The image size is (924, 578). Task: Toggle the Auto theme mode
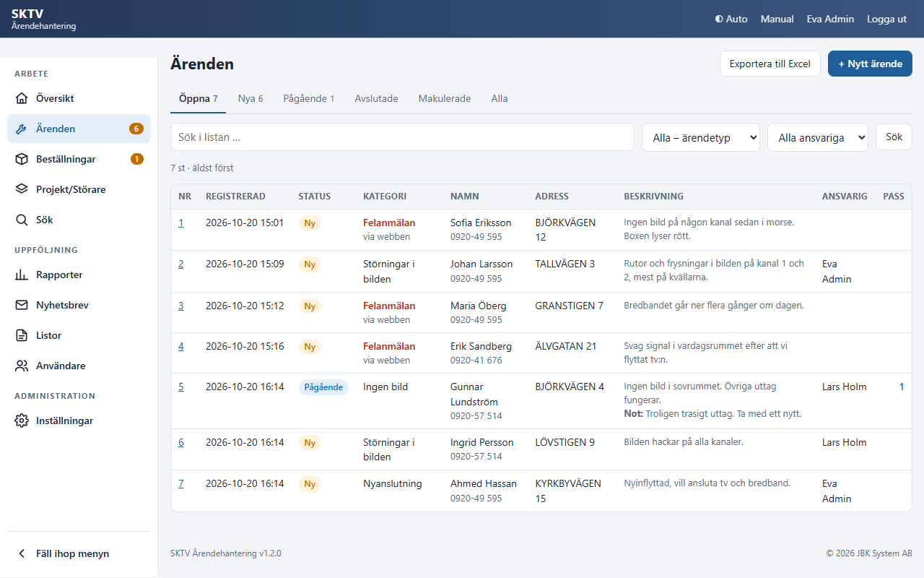pyautogui.click(x=731, y=19)
